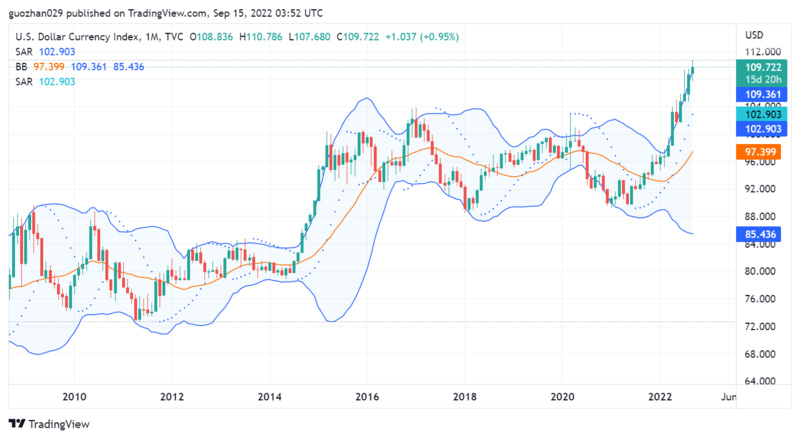Screen dimensions: 800x439
Task: Click the 2022 label on time axis
Action: [x=660, y=396]
